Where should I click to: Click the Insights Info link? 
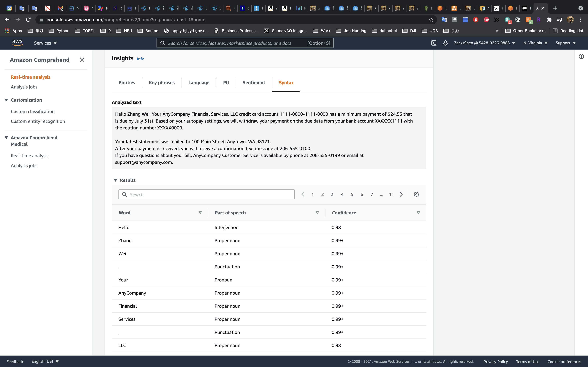click(140, 59)
